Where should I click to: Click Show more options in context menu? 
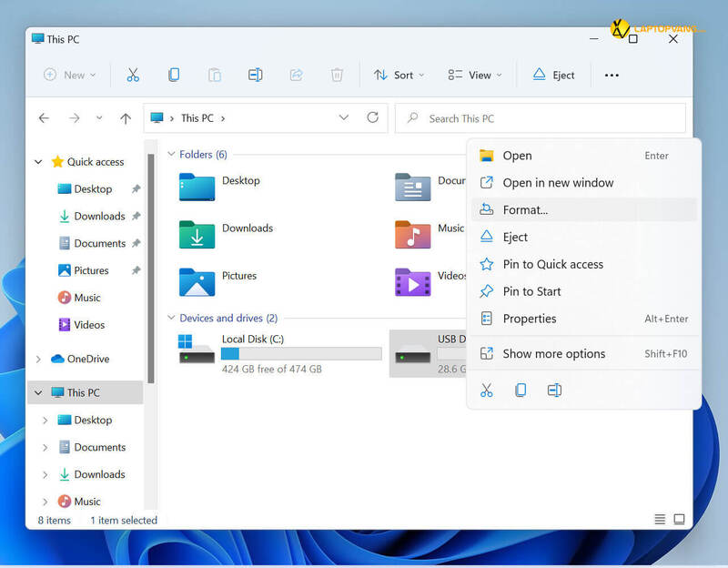tap(553, 353)
